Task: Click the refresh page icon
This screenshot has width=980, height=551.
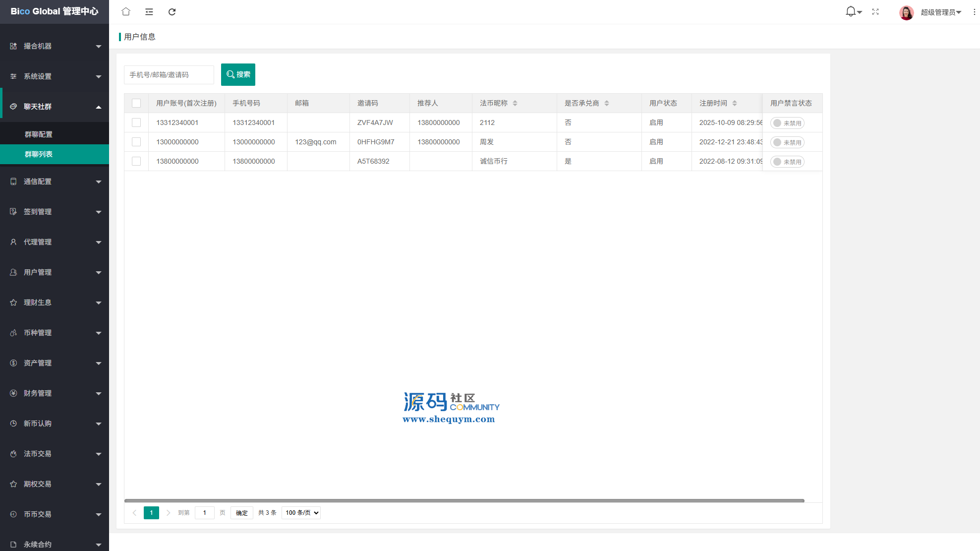Action: (x=172, y=12)
